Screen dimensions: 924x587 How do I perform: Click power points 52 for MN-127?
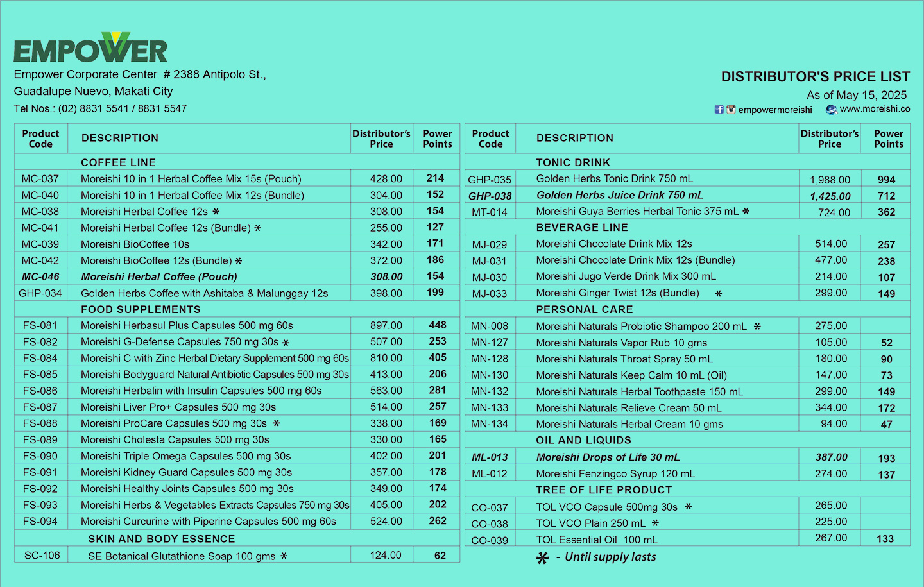(x=887, y=343)
